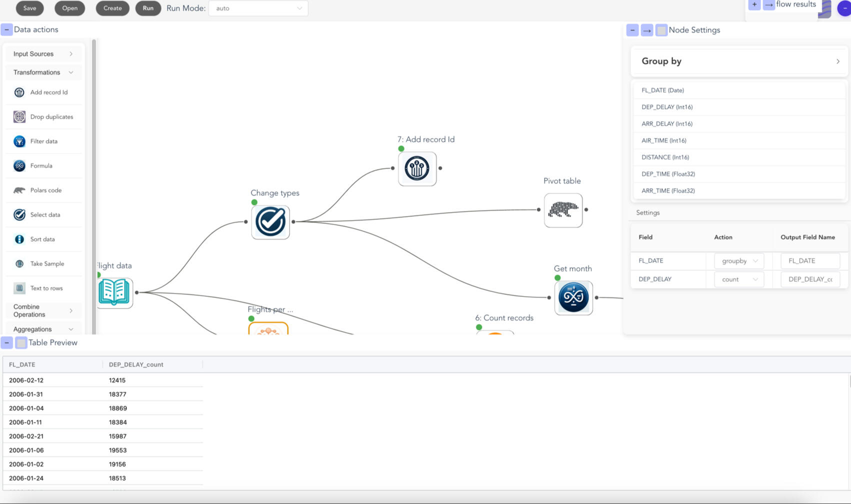851x504 pixels.
Task: Pick Filter data from the transformations list
Action: point(43,141)
